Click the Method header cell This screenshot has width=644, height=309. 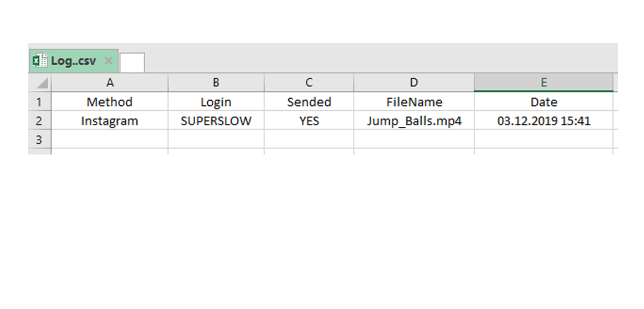(x=110, y=101)
